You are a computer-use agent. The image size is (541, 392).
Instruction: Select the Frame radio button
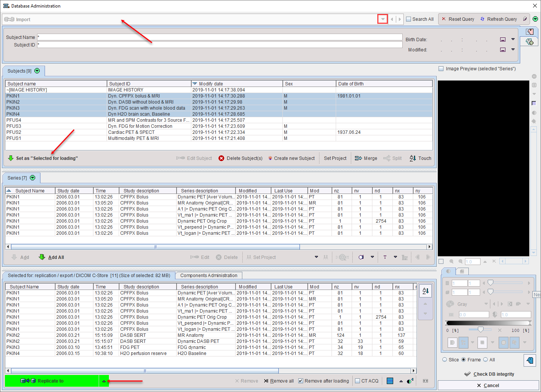[x=463, y=359]
